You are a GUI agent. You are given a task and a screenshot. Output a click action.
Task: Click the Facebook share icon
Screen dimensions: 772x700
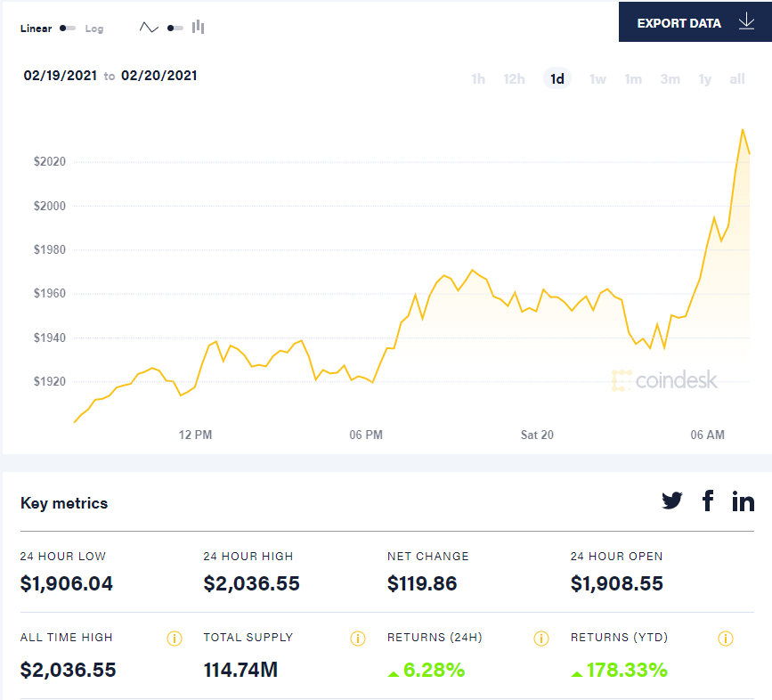coord(708,501)
